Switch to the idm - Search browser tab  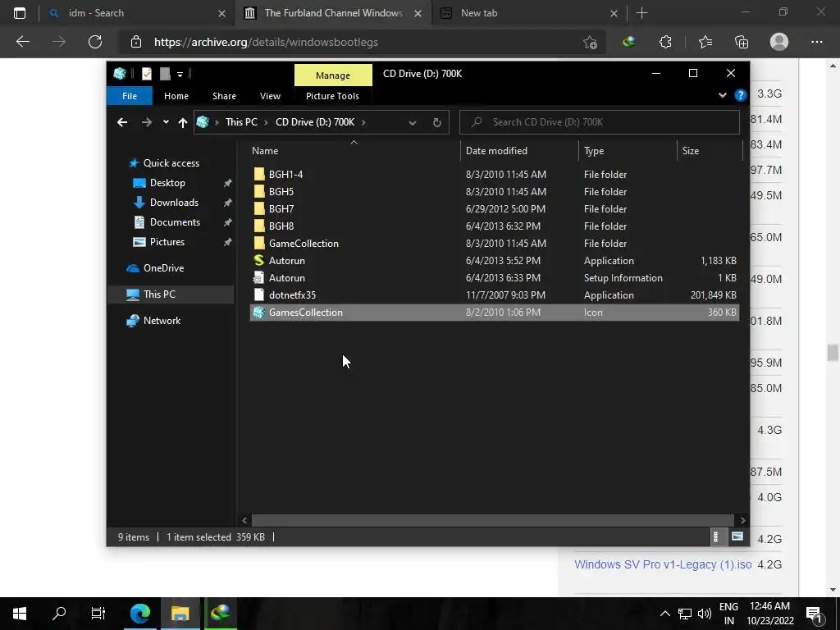137,13
